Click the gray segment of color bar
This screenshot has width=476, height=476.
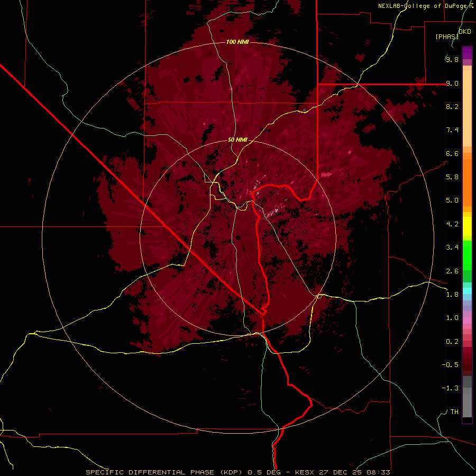pos(467,397)
